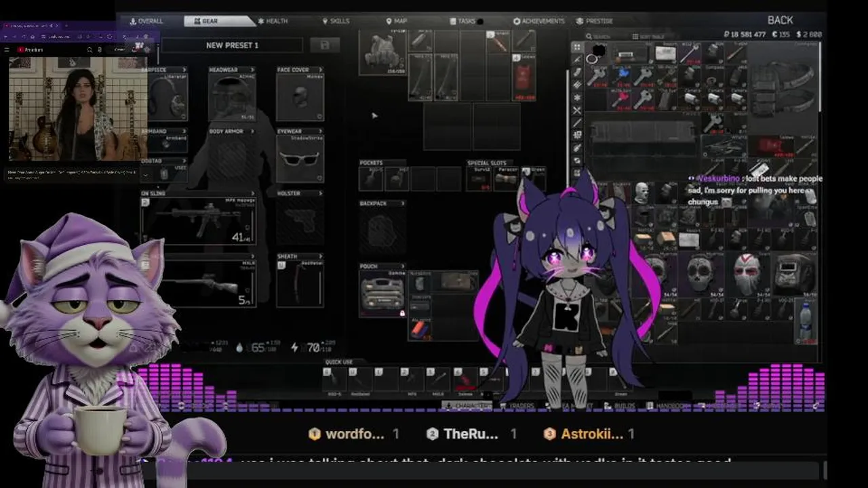
Task: Click the roubles balance 18 581 477
Action: [x=744, y=35]
